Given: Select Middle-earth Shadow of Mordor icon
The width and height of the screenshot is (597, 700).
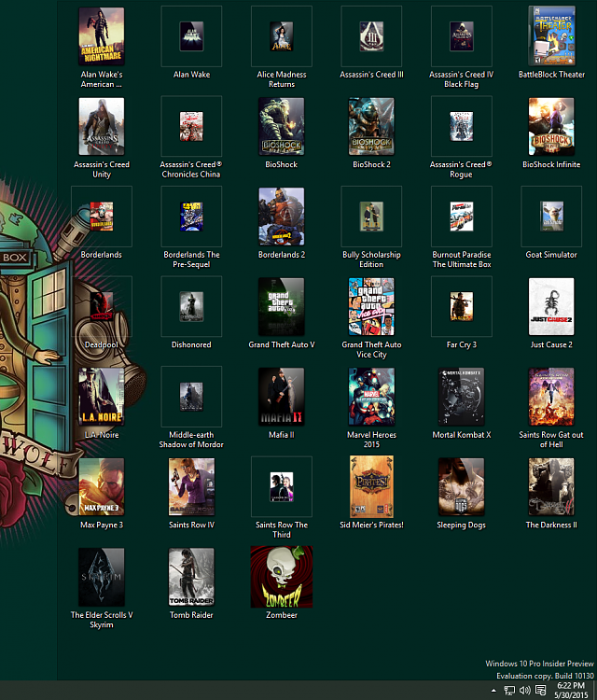Looking at the screenshot, I should (x=191, y=397).
